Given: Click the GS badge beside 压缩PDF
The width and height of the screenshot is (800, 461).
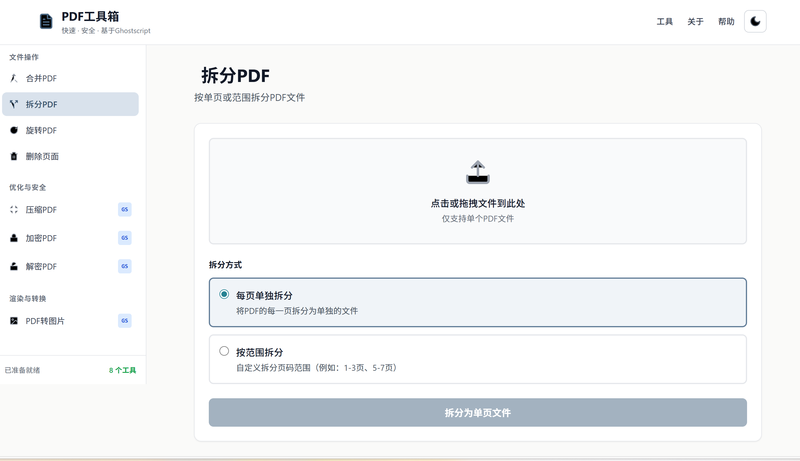Looking at the screenshot, I should pyautogui.click(x=125, y=210).
